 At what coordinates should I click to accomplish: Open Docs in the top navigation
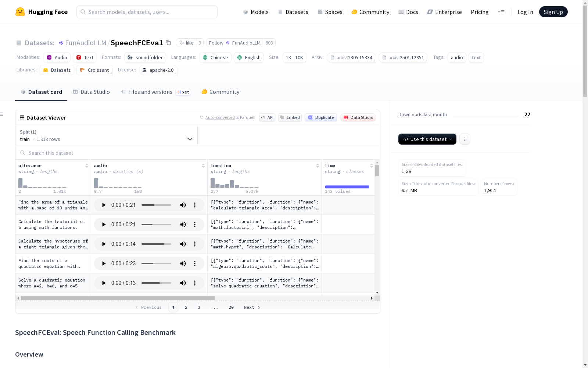(408, 12)
